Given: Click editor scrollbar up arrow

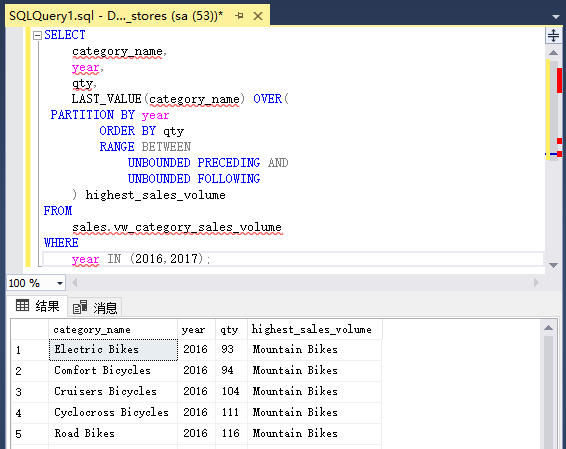Looking at the screenshot, I should 553,53.
